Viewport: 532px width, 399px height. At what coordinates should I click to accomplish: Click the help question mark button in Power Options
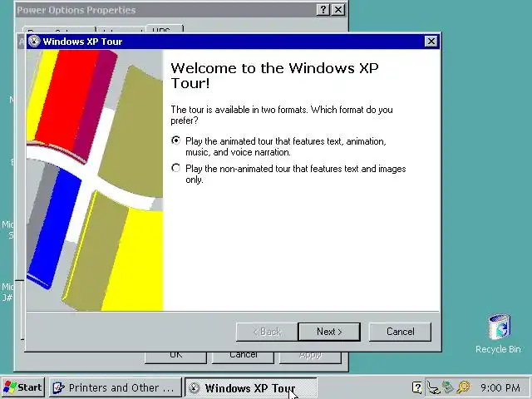pos(323,10)
